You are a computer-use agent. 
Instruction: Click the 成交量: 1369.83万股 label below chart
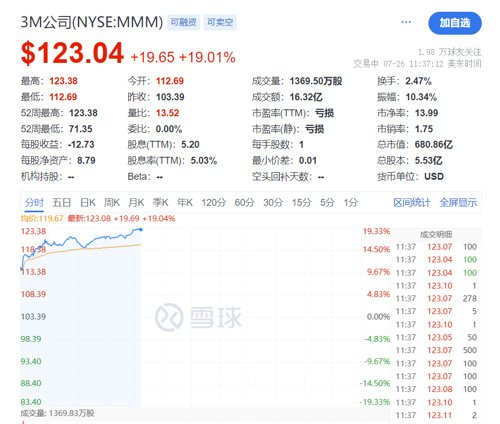pos(57,413)
